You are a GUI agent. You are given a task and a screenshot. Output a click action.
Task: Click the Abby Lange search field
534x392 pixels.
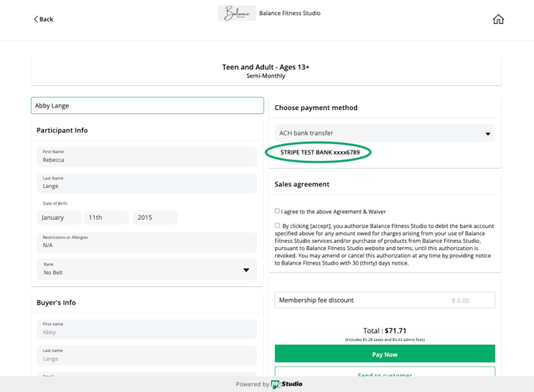147,105
